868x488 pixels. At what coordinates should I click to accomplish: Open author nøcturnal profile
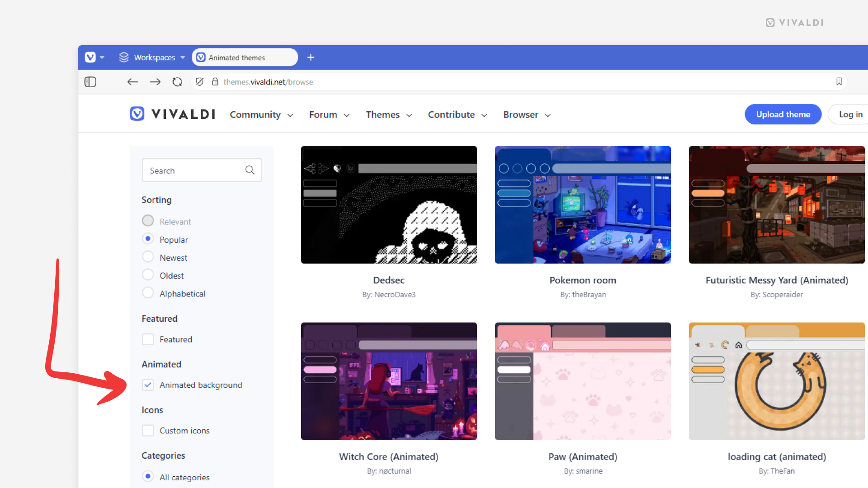pos(395,471)
